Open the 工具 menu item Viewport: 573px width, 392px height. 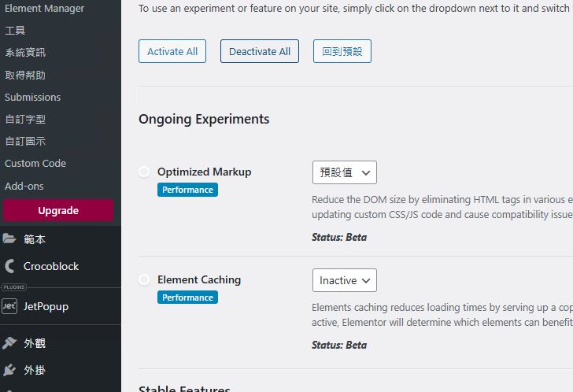pos(15,31)
